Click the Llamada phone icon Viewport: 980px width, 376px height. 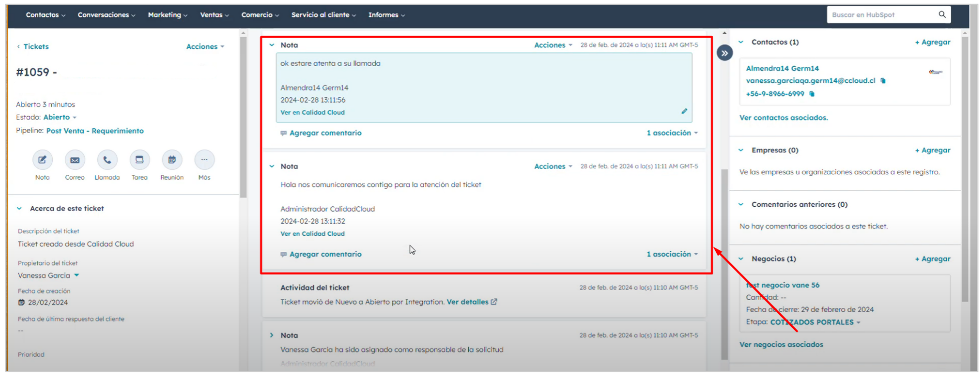click(x=107, y=160)
